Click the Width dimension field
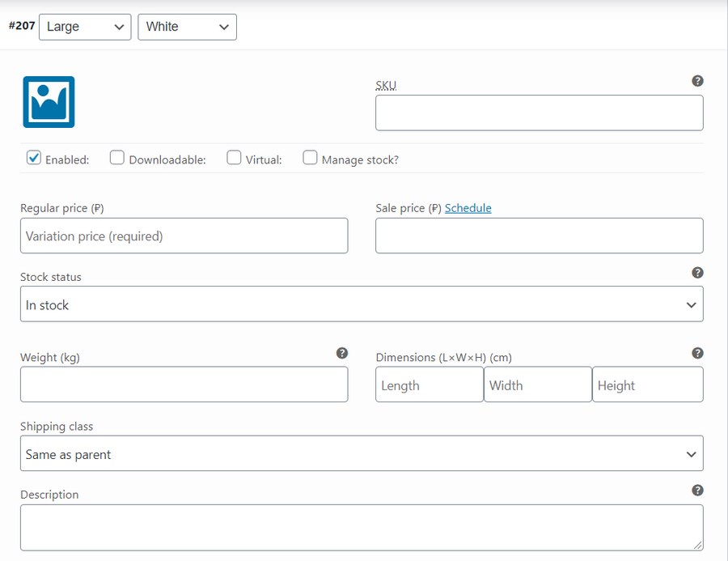 click(538, 385)
